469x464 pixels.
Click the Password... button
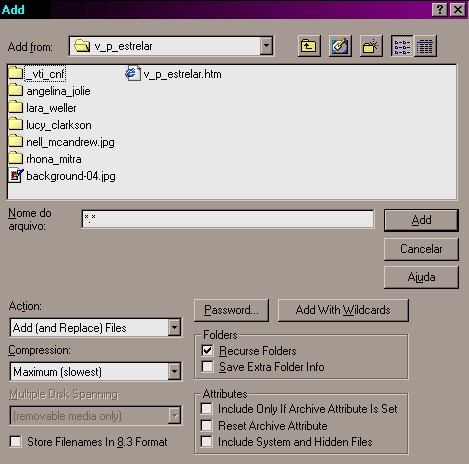click(x=231, y=310)
